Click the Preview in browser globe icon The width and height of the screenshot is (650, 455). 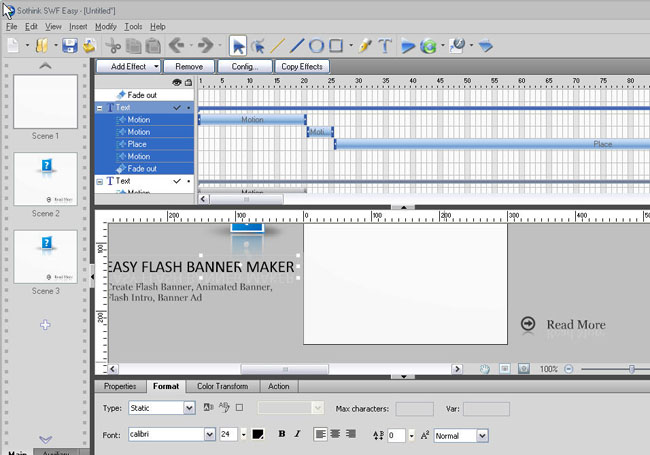coord(429,46)
